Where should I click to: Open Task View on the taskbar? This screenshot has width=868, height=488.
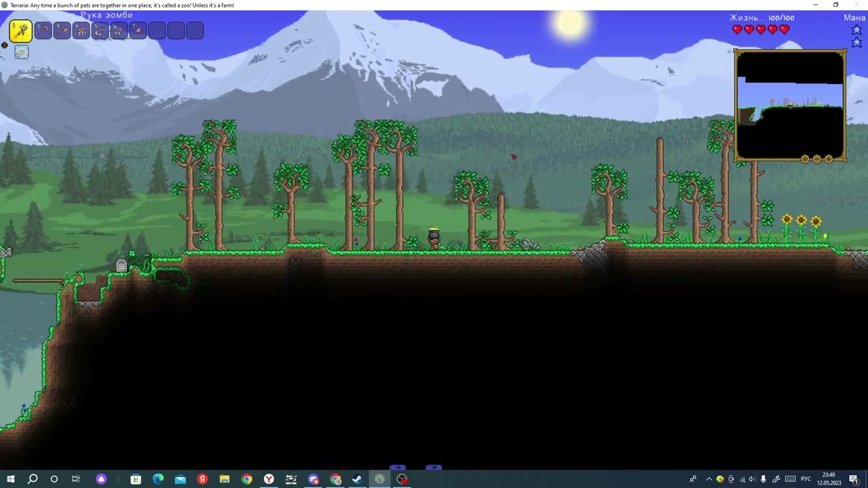76,479
